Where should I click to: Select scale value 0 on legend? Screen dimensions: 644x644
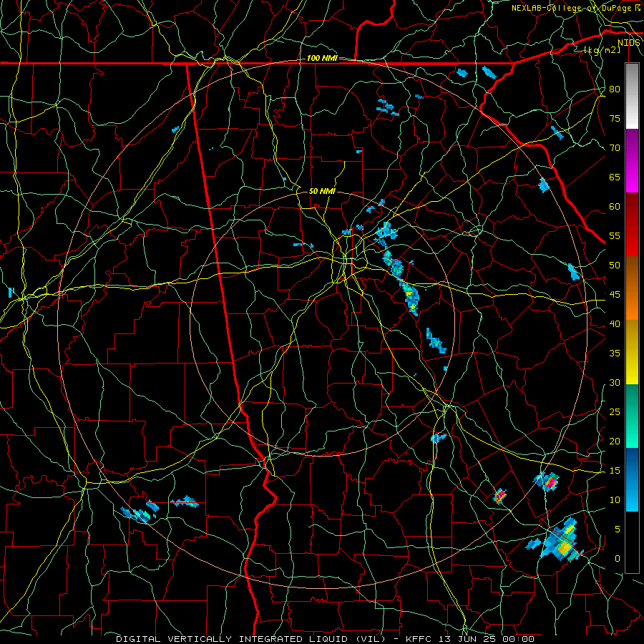618,559
